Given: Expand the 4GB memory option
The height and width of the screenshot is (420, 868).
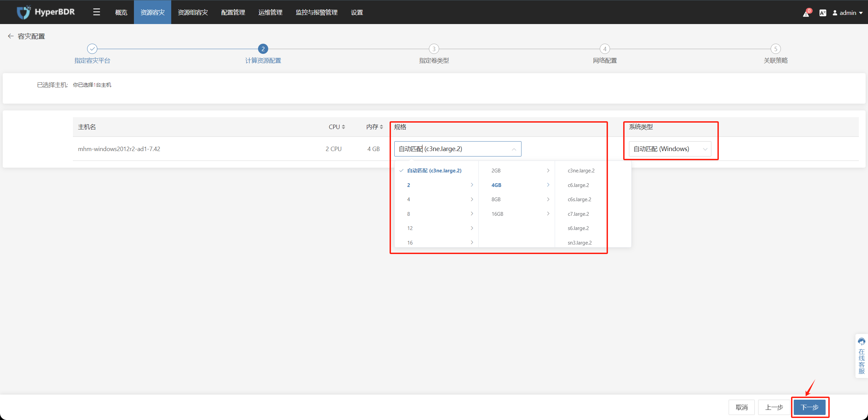Looking at the screenshot, I should (x=517, y=185).
